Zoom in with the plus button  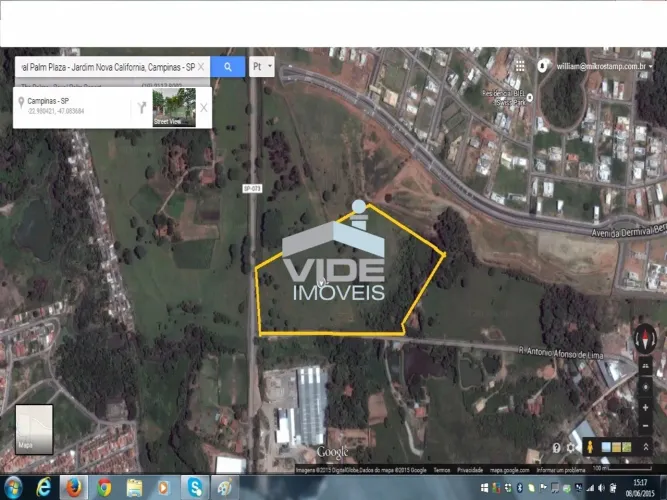[645, 408]
